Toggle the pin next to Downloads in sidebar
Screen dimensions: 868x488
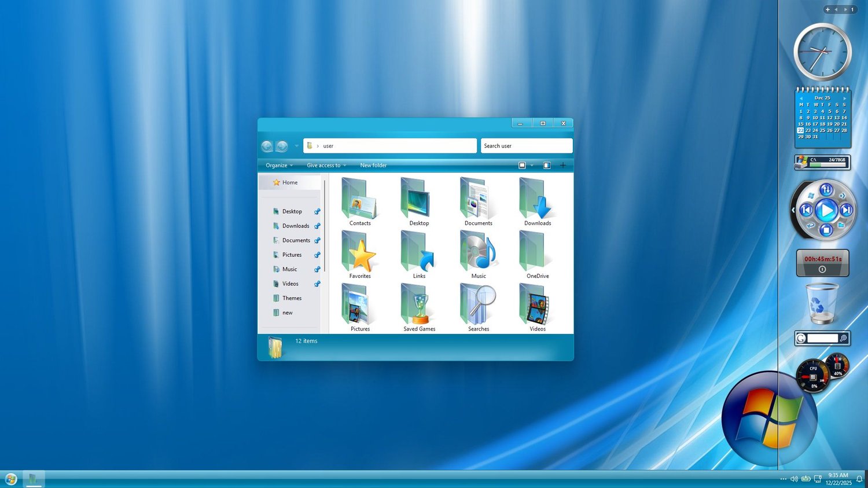[317, 226]
